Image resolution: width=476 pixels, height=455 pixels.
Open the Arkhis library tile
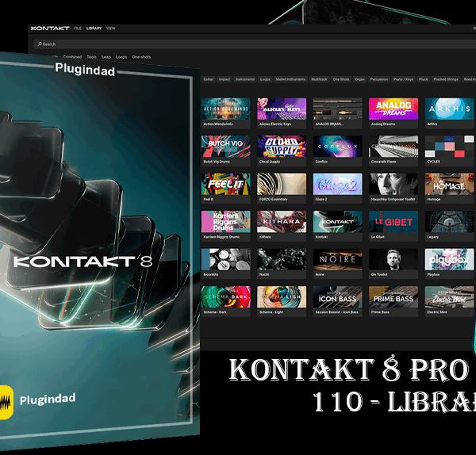click(449, 113)
